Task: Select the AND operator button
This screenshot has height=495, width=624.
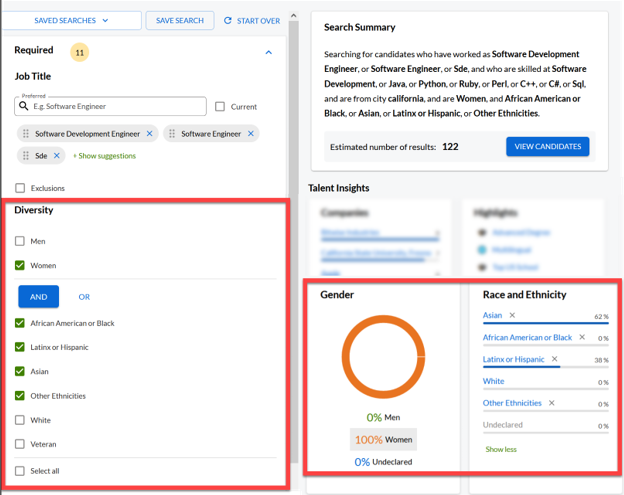Action: [x=39, y=297]
